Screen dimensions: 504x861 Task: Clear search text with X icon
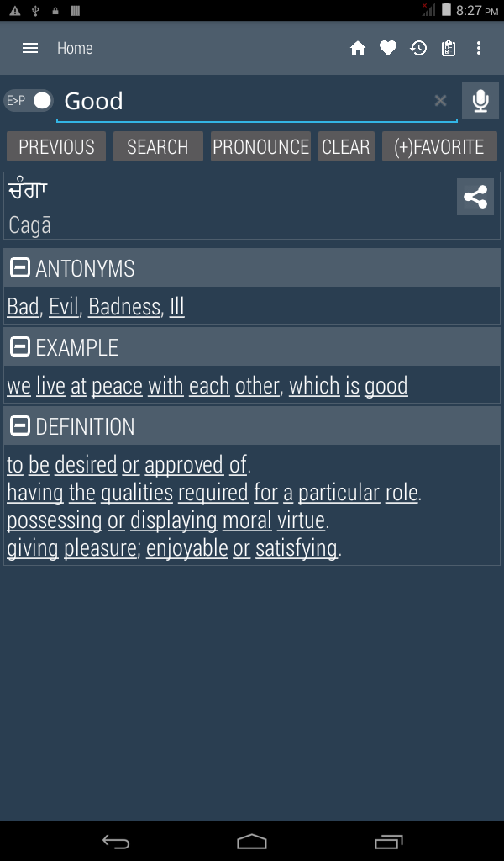pos(440,101)
